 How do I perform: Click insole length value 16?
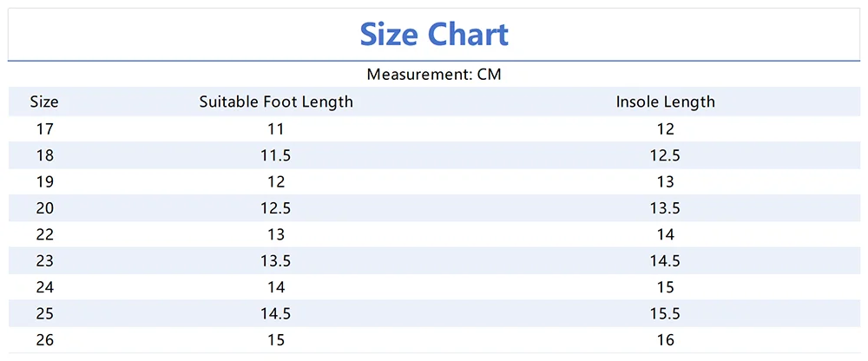tap(666, 340)
